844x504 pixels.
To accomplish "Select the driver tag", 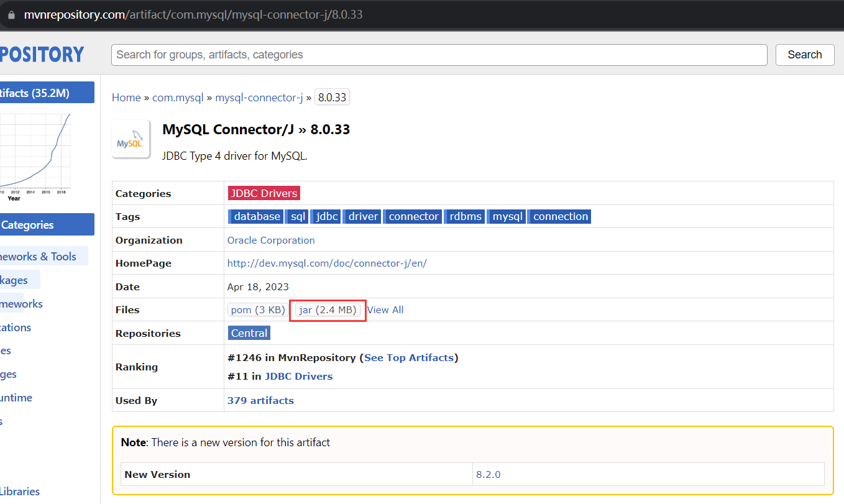I will click(362, 216).
